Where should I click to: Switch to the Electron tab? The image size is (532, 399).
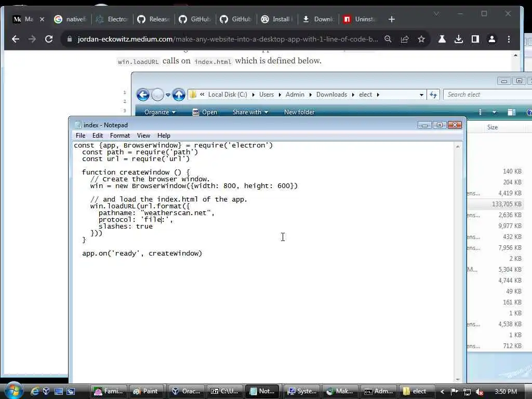[x=112, y=19]
